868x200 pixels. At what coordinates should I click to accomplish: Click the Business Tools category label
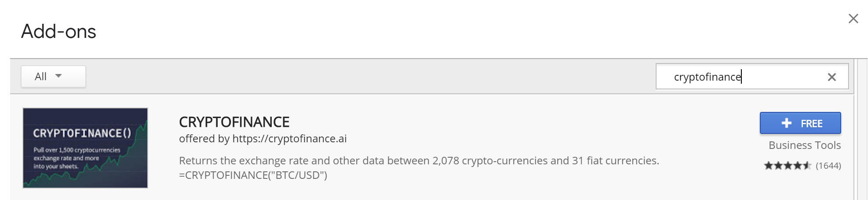point(804,145)
